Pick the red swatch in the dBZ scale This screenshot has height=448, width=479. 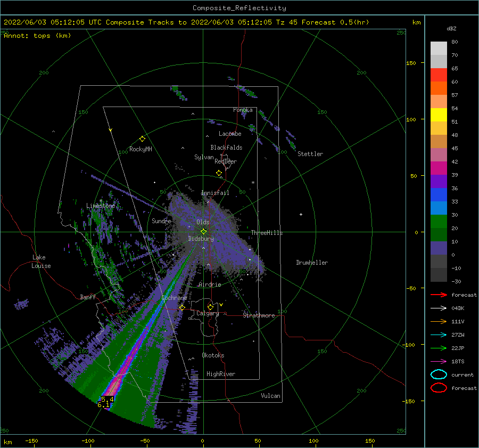click(439, 75)
